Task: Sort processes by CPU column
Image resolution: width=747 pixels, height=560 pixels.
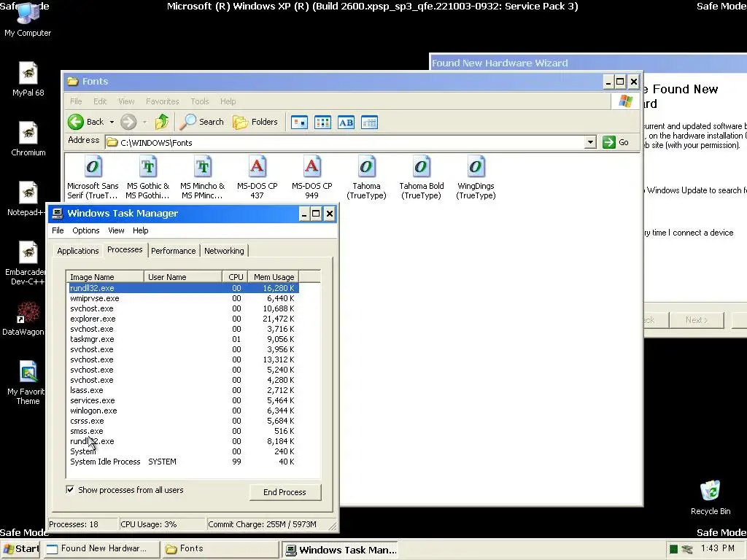Action: (x=235, y=276)
